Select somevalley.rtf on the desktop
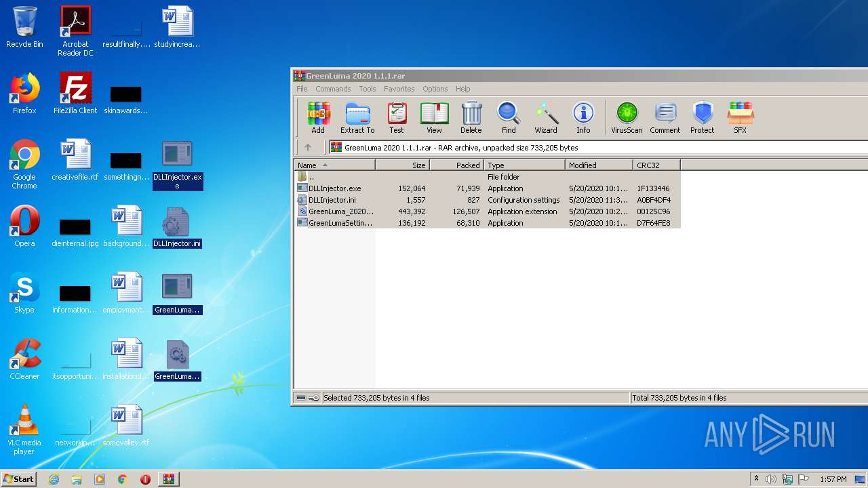This screenshot has width=868, height=488. pos(126,426)
